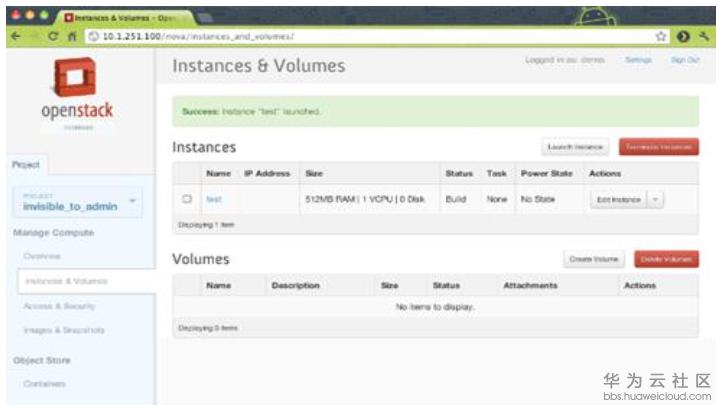Click the 512MB RAM size cell

pyautogui.click(x=365, y=199)
